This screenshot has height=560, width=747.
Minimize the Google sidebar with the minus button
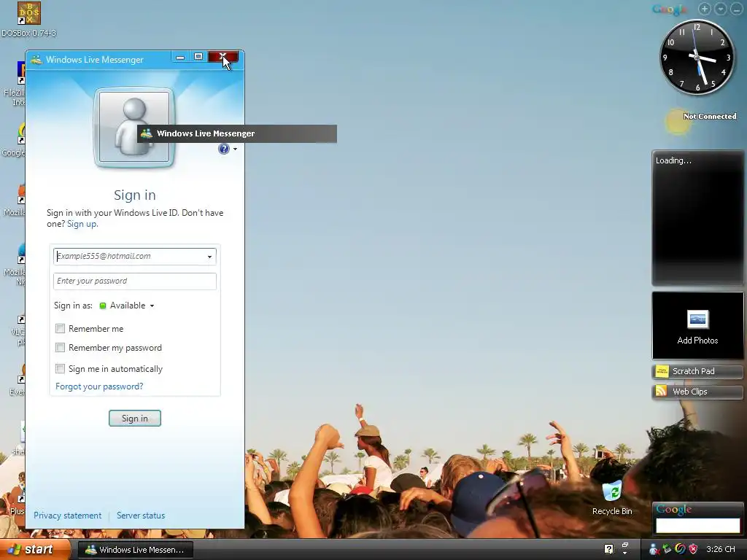736,9
